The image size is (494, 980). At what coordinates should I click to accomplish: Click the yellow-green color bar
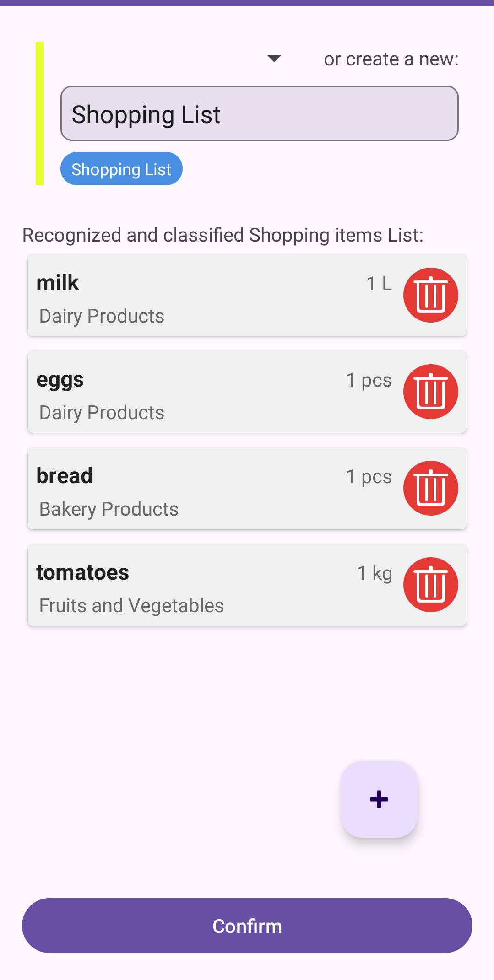pos(40,113)
